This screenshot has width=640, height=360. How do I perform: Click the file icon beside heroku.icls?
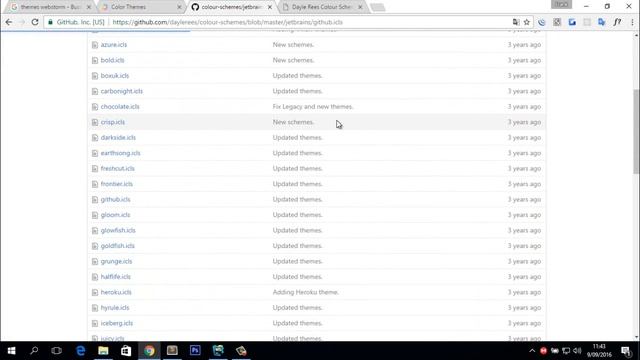pos(95,293)
